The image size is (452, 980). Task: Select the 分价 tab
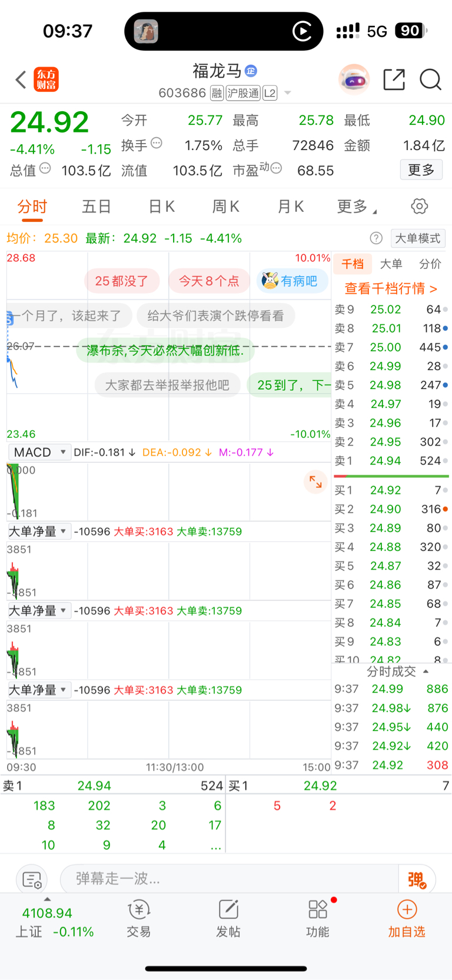point(430,264)
